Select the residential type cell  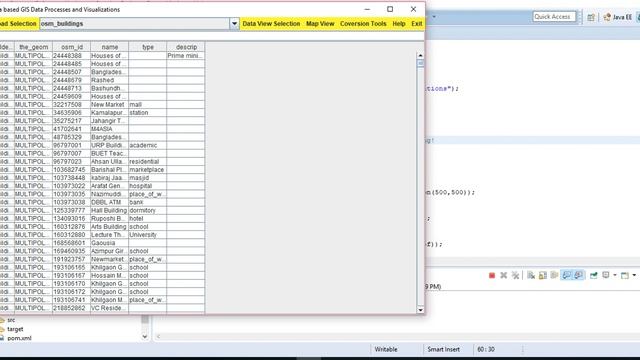[147, 162]
